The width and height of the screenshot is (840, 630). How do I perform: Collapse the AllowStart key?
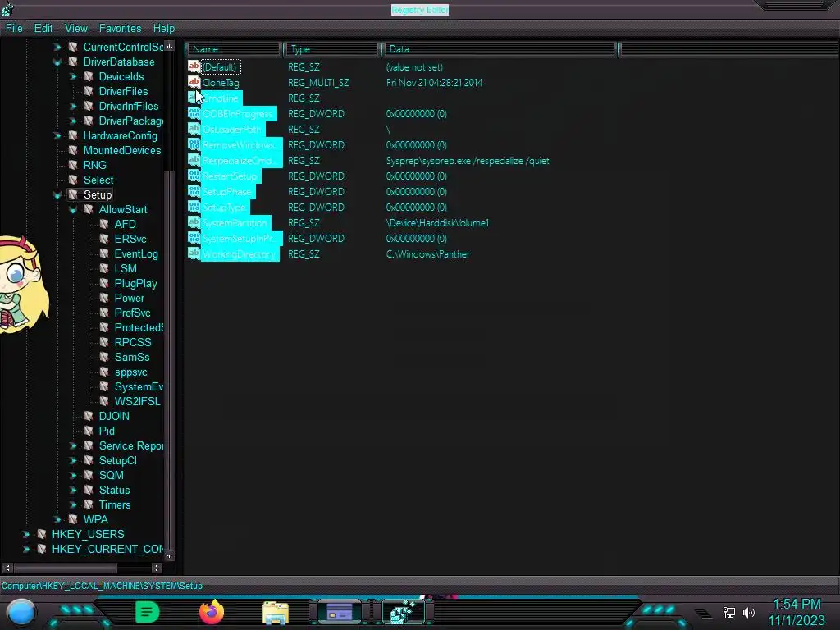(73, 210)
